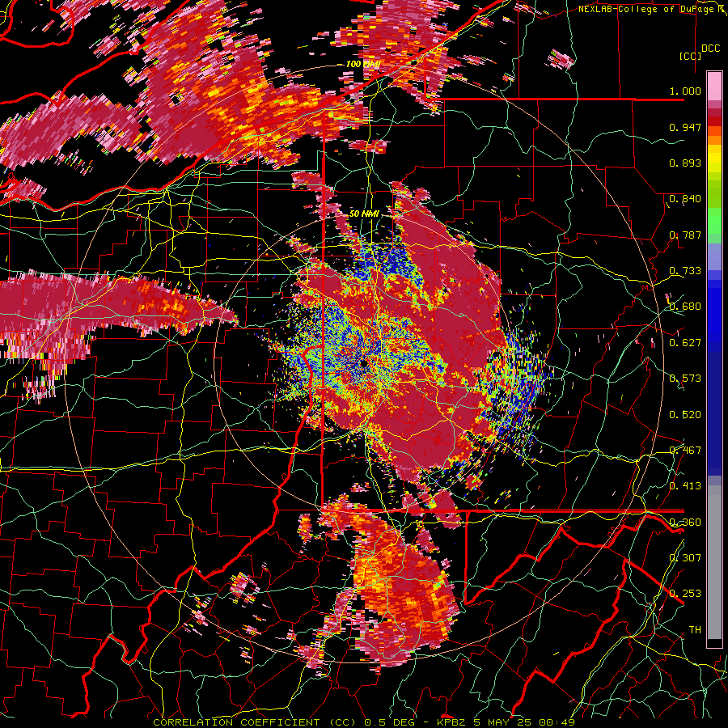
Task: Select the 0.840 legend value
Action: pyautogui.click(x=685, y=199)
